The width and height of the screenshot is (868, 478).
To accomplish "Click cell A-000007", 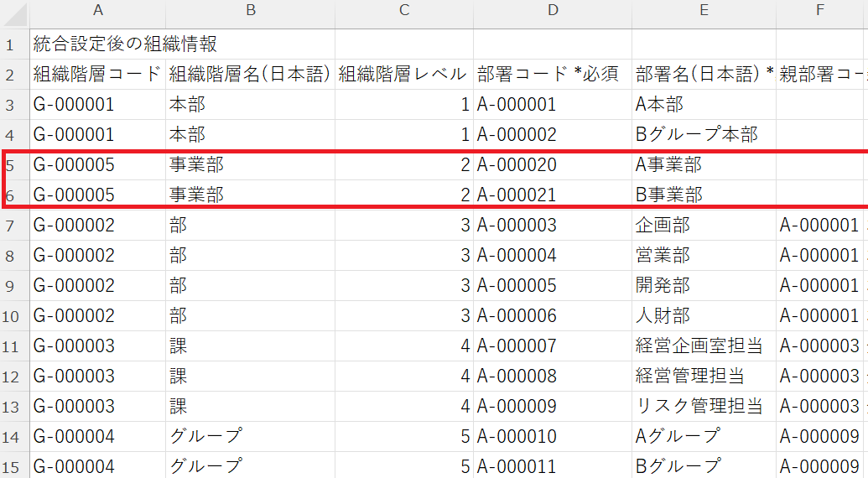I will click(x=553, y=346).
